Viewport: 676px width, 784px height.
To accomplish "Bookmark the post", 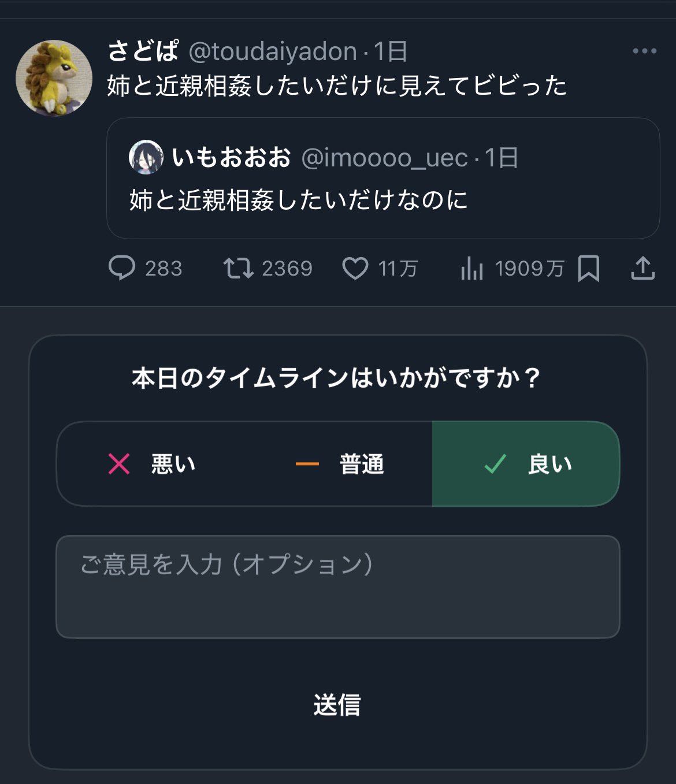I will 589,269.
